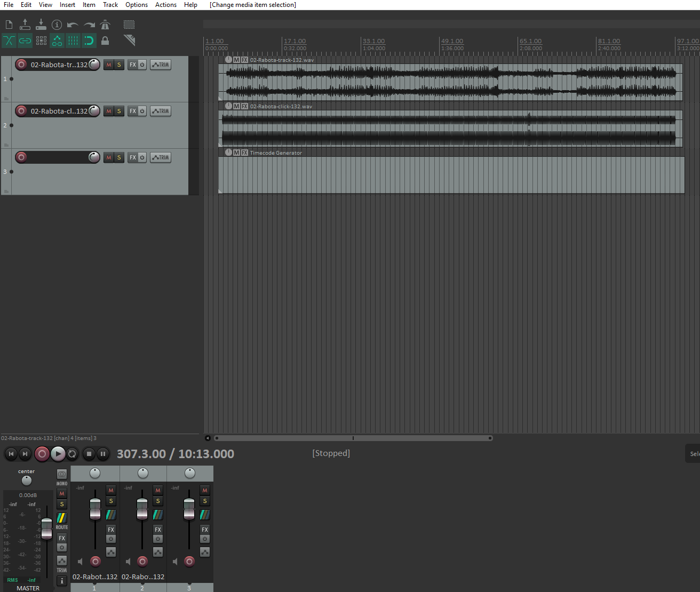Image resolution: width=700 pixels, height=592 pixels.
Task: Click the arrange view horizontal scrollbar
Action: tap(353, 438)
